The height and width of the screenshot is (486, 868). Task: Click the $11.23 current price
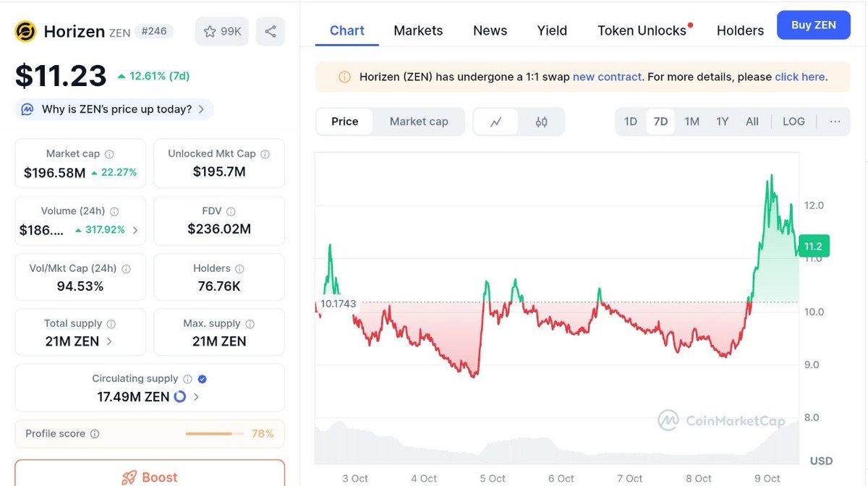tap(61, 75)
